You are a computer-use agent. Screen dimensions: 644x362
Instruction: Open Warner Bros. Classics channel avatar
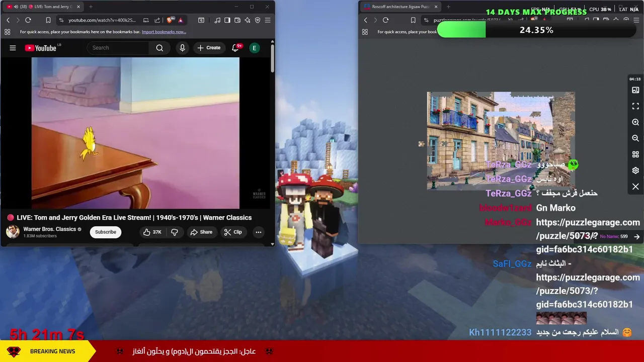tap(13, 232)
